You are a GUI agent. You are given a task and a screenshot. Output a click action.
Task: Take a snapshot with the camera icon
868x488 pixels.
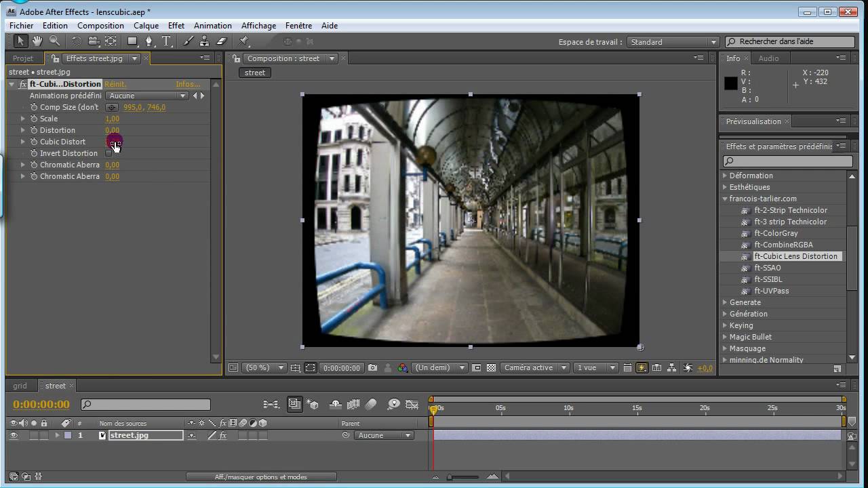coord(373,368)
